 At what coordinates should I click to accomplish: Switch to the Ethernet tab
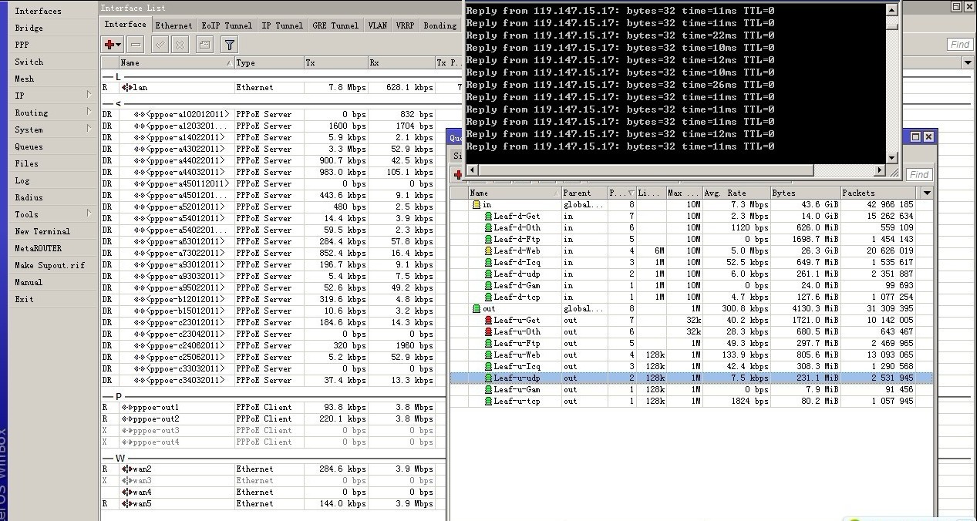[x=173, y=25]
